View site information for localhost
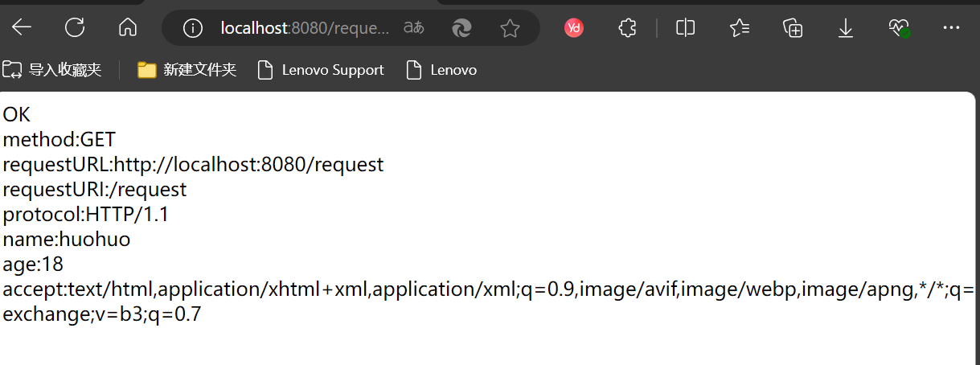Image resolution: width=980 pixels, height=365 pixels. pyautogui.click(x=193, y=29)
